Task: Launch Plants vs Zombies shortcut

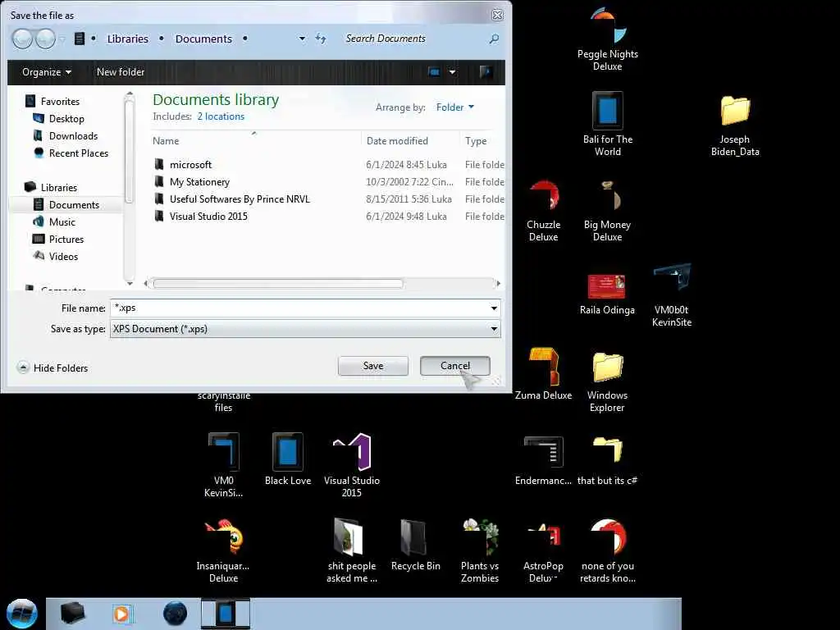Action: [x=479, y=550]
